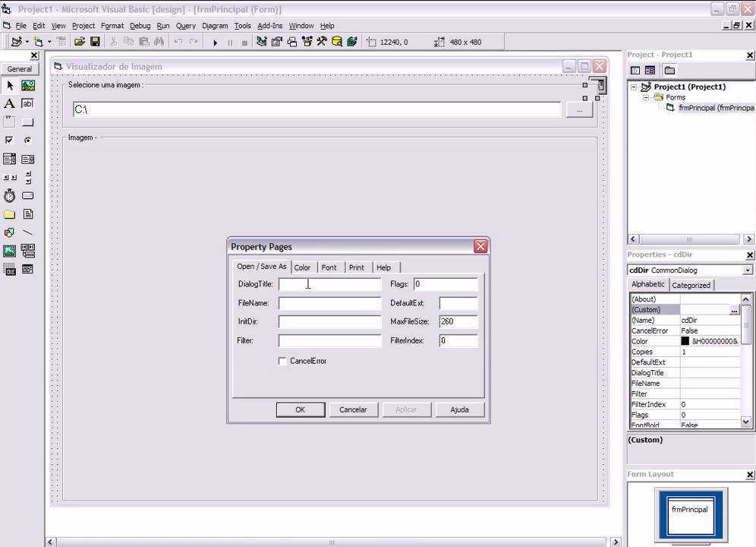Click View Object in the Project panel
Image resolution: width=756 pixels, height=547 pixels.
(650, 71)
